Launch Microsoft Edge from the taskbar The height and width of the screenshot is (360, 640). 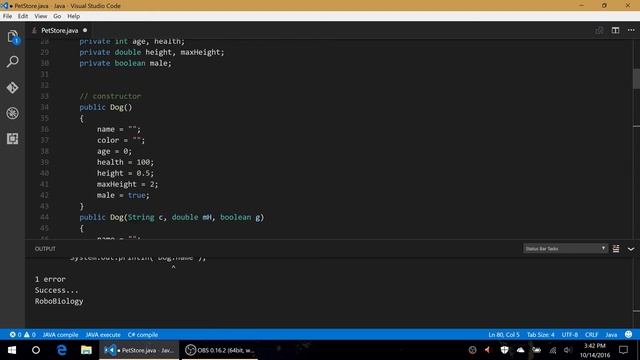[62, 350]
